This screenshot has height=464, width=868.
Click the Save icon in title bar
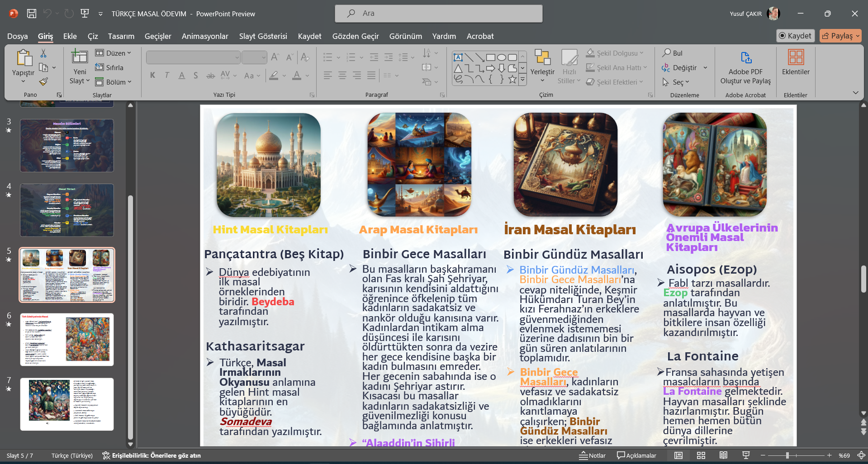point(32,14)
